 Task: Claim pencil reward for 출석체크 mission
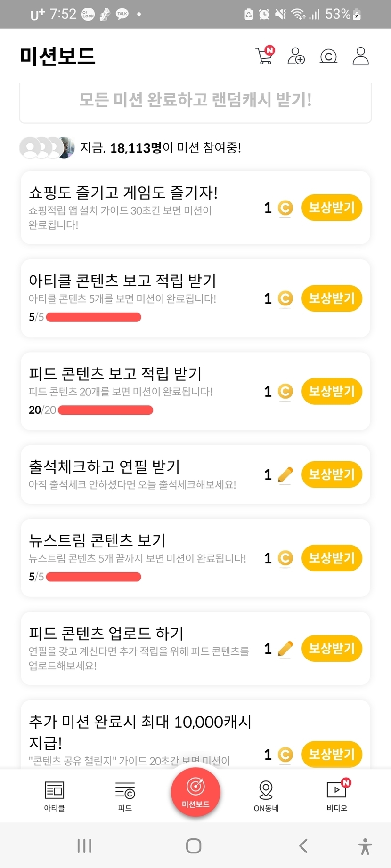pyautogui.click(x=332, y=474)
